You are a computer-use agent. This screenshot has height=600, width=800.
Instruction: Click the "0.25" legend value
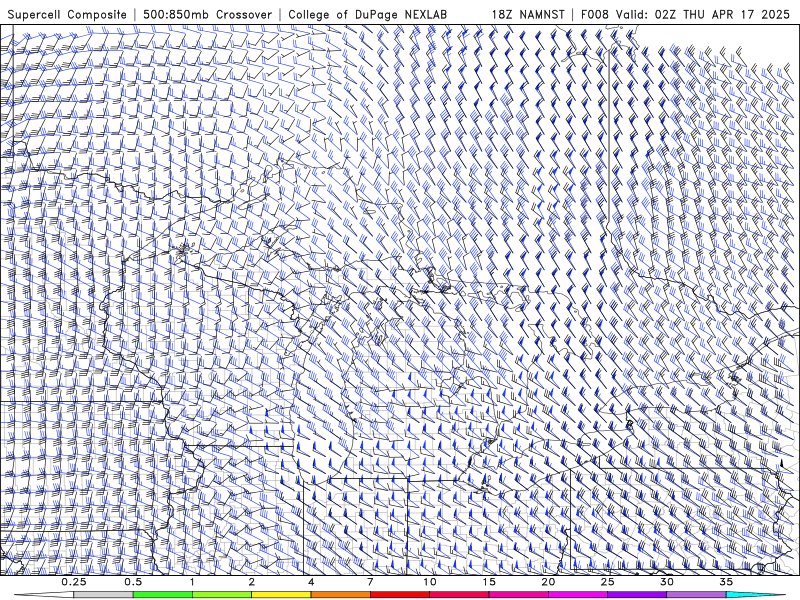coord(74,582)
